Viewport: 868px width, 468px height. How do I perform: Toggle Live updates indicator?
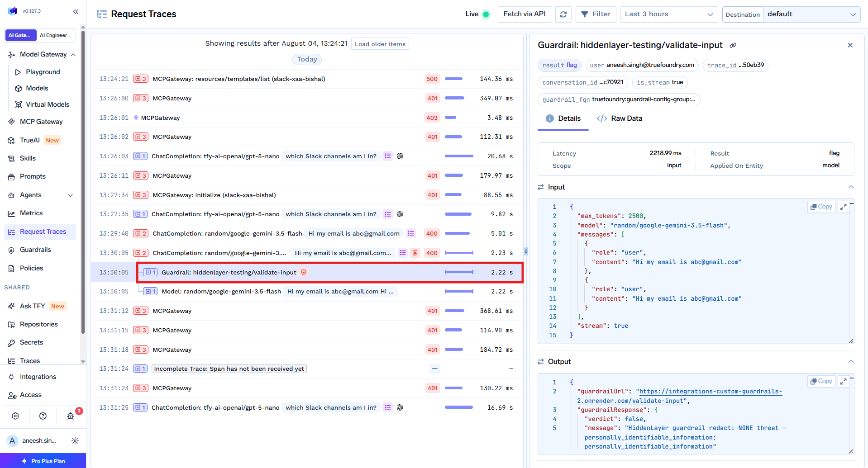pyautogui.click(x=486, y=14)
